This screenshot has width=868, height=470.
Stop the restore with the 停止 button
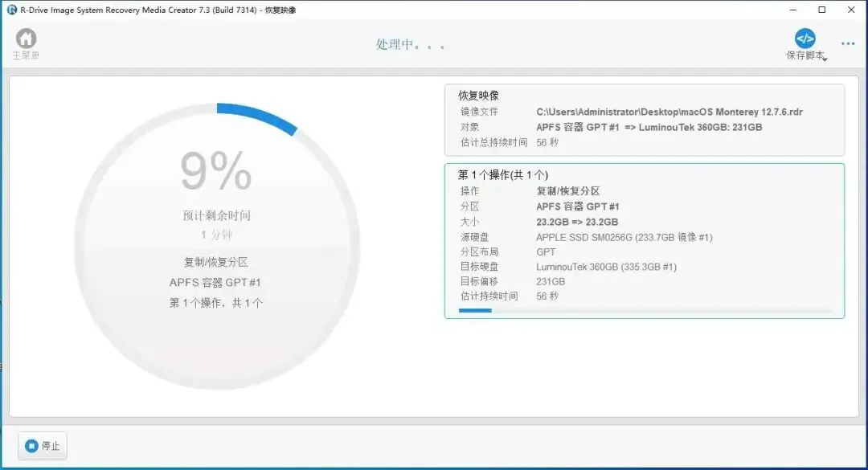pos(43,446)
